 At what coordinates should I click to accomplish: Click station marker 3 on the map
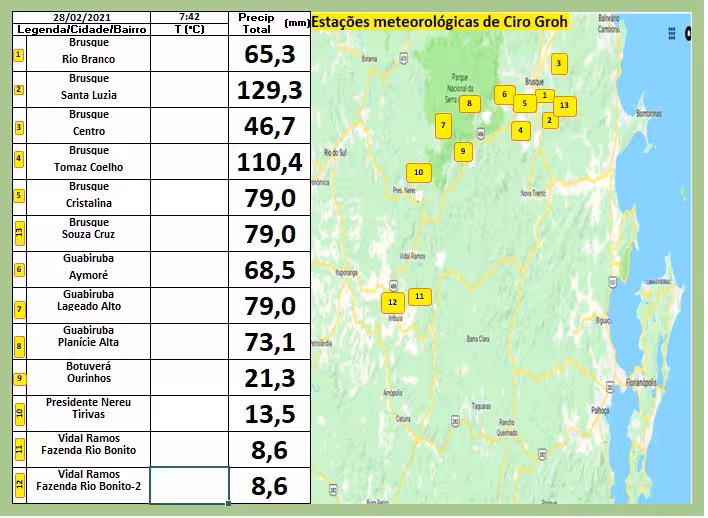tap(559, 64)
